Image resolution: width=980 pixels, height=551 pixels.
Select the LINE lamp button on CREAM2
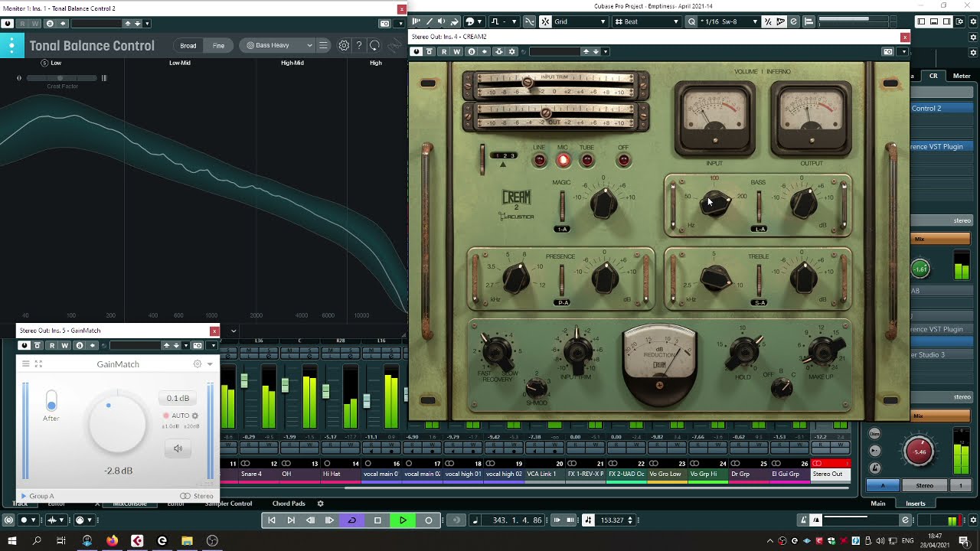[x=540, y=160]
